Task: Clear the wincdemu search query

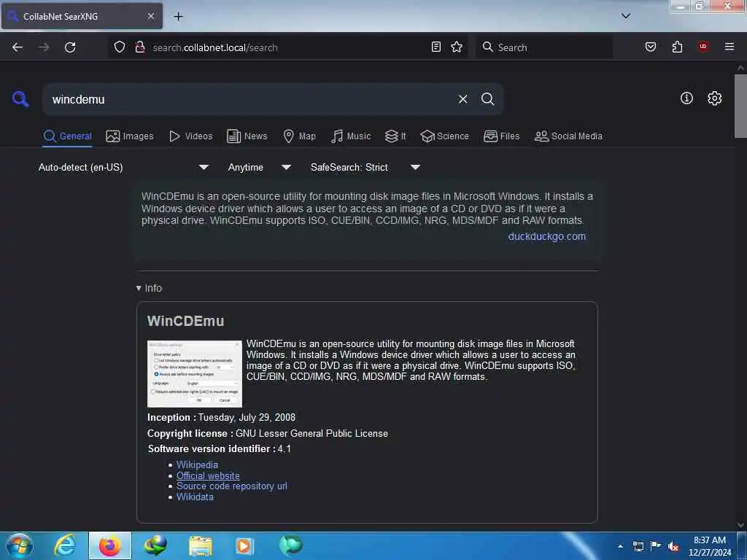Action: (x=462, y=99)
